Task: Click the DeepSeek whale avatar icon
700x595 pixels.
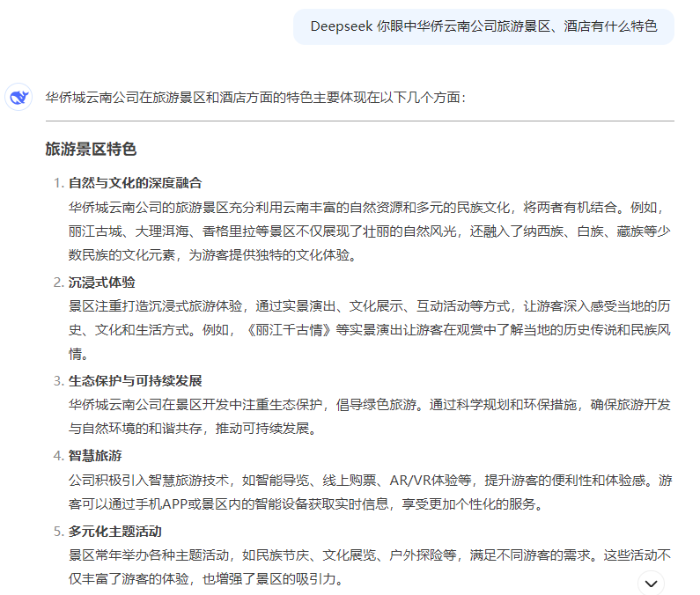Action: [x=18, y=97]
